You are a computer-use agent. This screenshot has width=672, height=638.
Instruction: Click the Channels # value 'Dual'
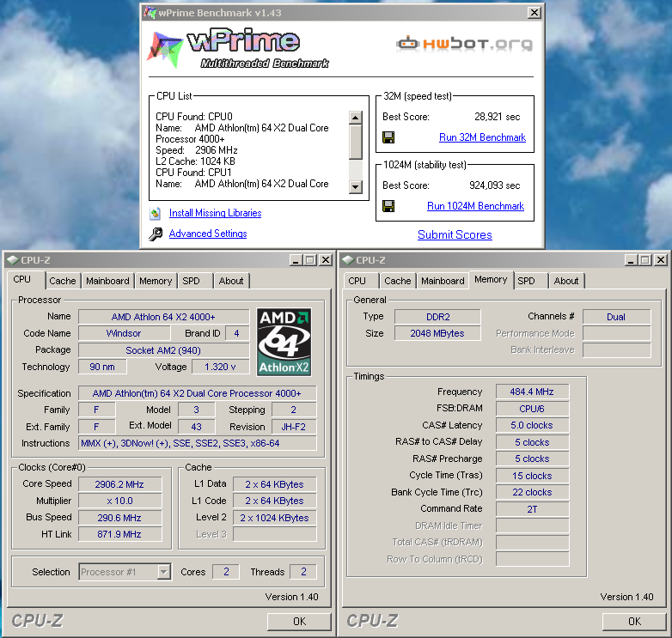[x=616, y=317]
